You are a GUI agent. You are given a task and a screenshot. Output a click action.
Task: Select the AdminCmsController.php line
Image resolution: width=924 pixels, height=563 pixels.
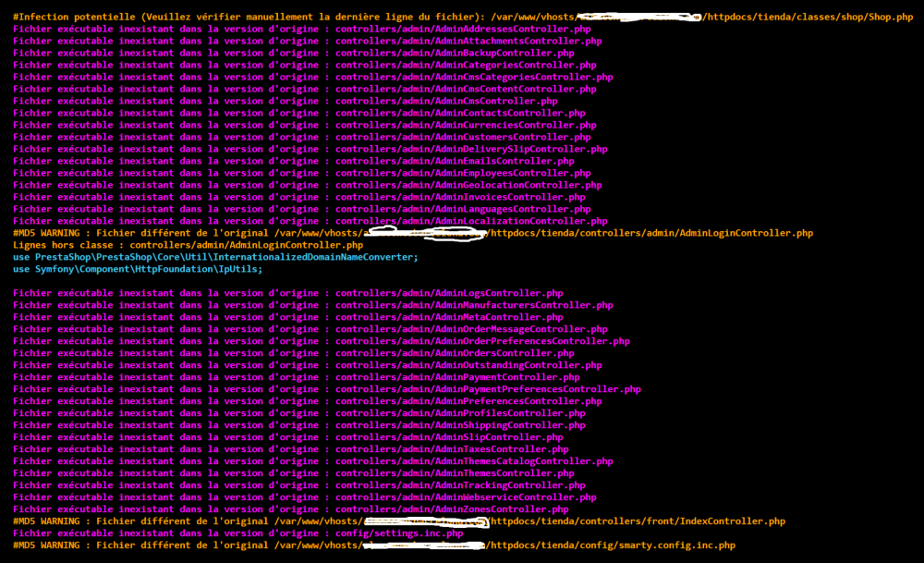[x=286, y=101]
